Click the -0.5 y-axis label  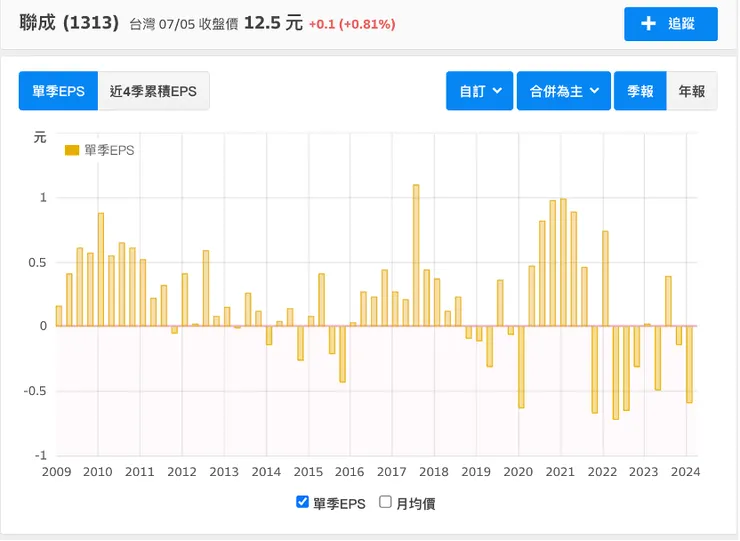pos(35,391)
